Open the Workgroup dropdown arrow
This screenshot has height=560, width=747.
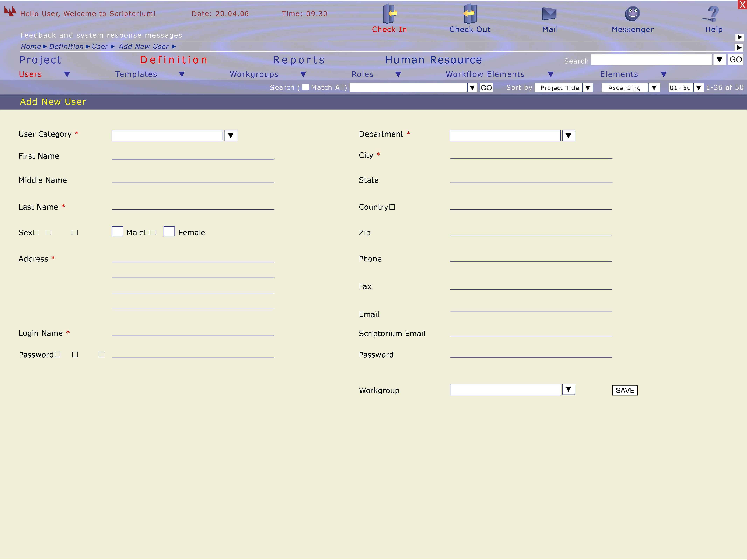click(x=568, y=390)
